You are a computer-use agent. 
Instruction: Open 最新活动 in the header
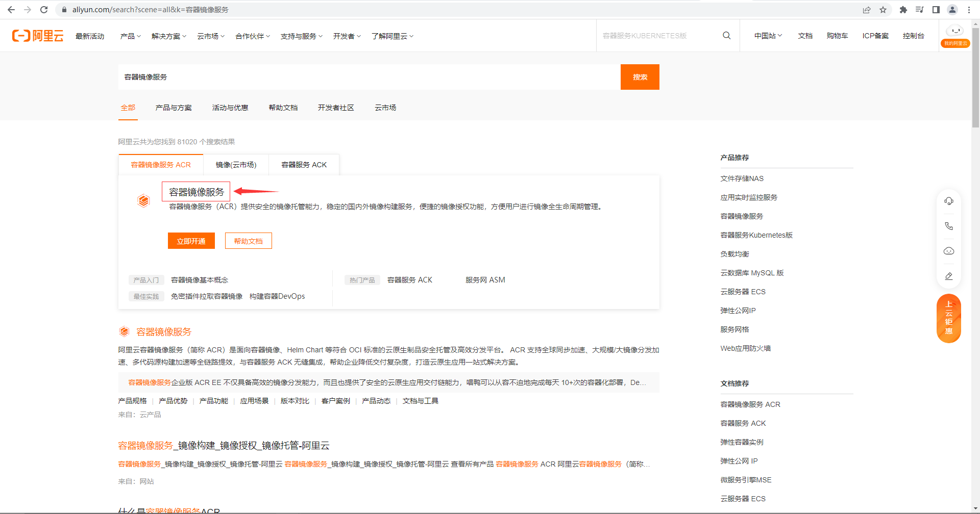tap(90, 36)
